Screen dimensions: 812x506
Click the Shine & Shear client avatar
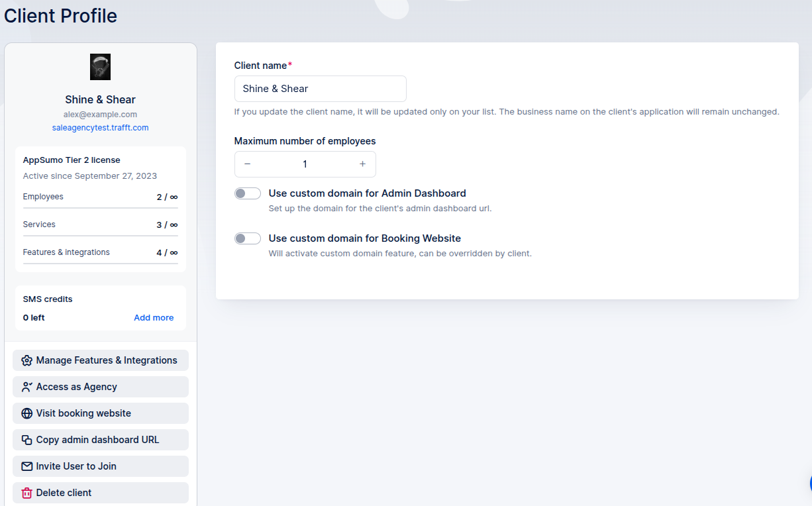pos(100,67)
